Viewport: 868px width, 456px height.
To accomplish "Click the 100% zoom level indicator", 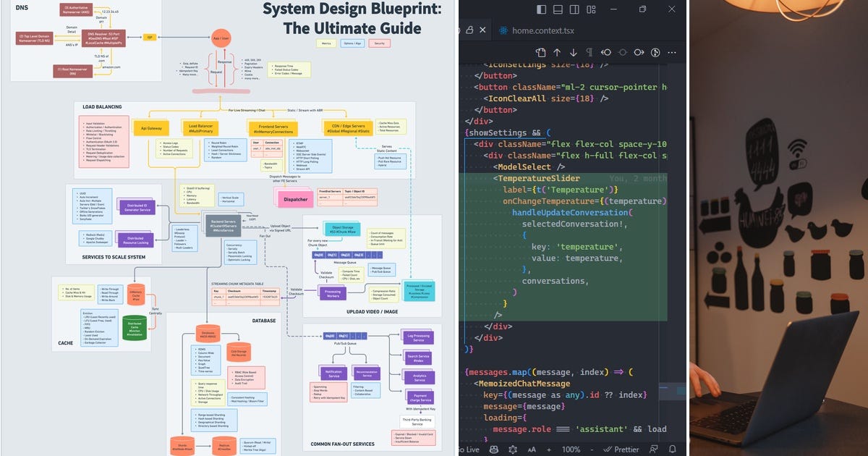I will [571, 449].
